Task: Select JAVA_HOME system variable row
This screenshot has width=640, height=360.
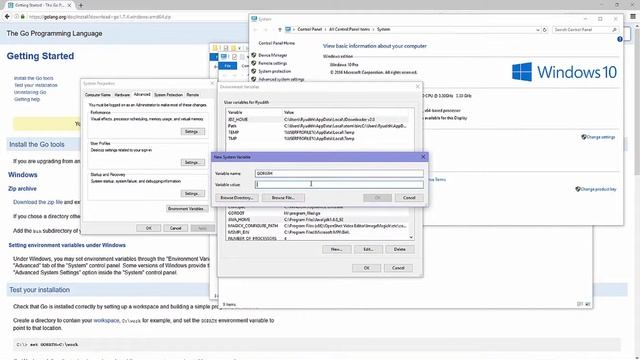Action: click(x=317, y=219)
